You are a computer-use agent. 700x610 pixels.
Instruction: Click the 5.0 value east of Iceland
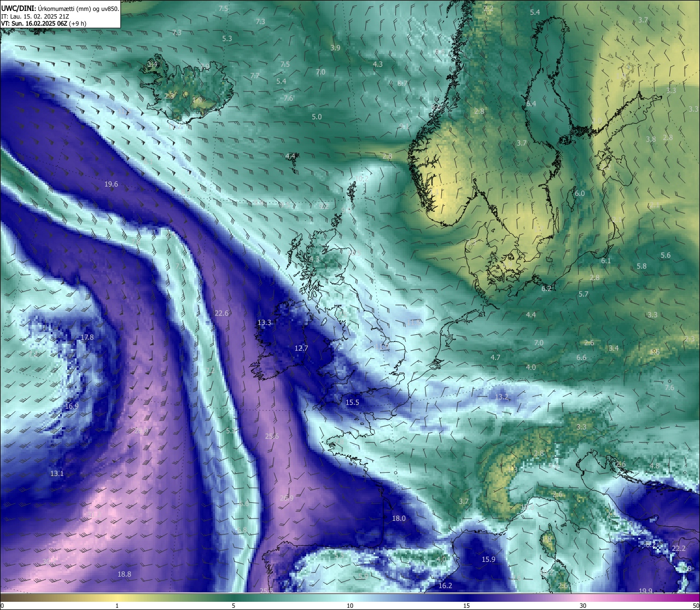click(x=317, y=117)
